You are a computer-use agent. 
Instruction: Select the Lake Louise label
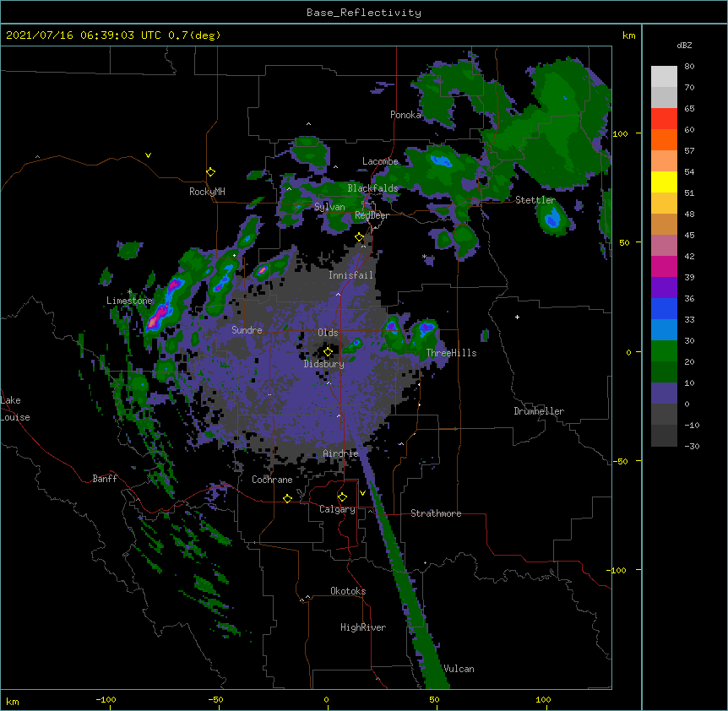[x=15, y=409]
